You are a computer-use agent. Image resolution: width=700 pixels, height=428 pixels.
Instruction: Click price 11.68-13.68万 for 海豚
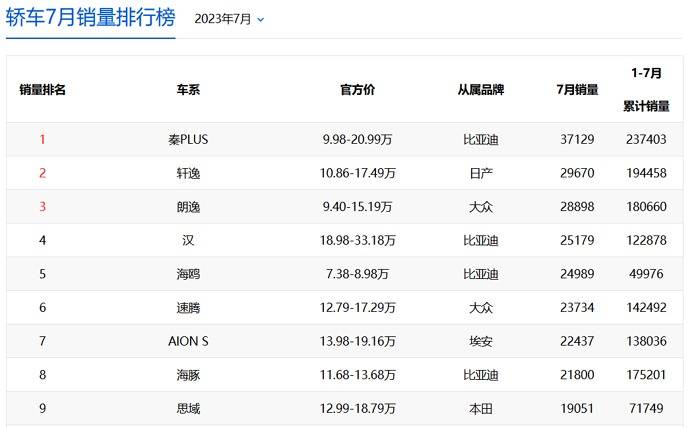[357, 375]
